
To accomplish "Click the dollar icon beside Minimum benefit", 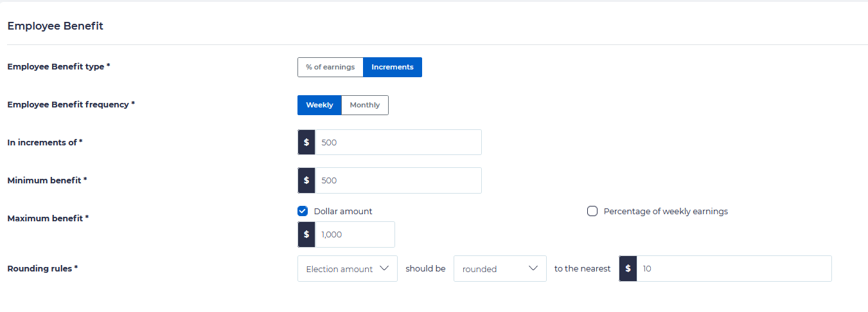I will tap(306, 180).
